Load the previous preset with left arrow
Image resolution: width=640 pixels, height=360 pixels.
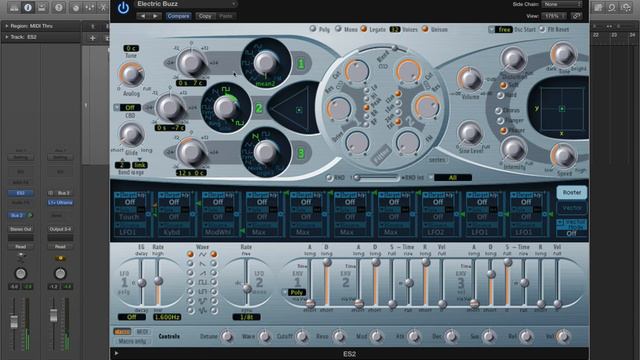tap(142, 16)
